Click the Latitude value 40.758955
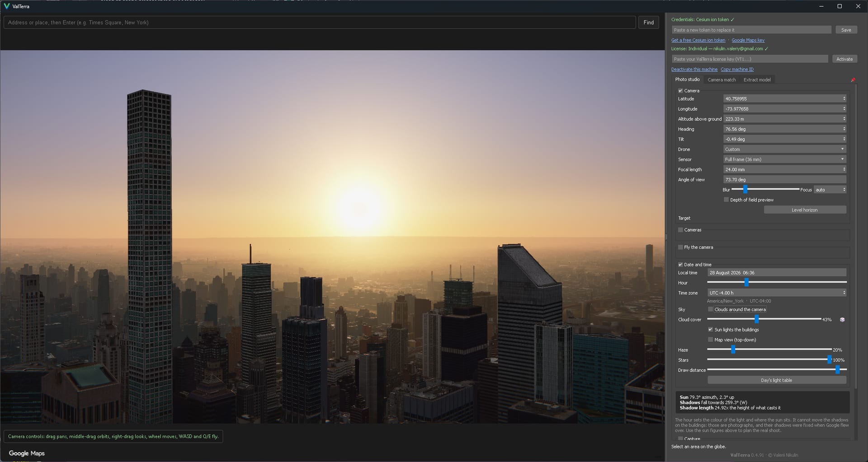The width and height of the screenshot is (868, 462). click(x=736, y=99)
